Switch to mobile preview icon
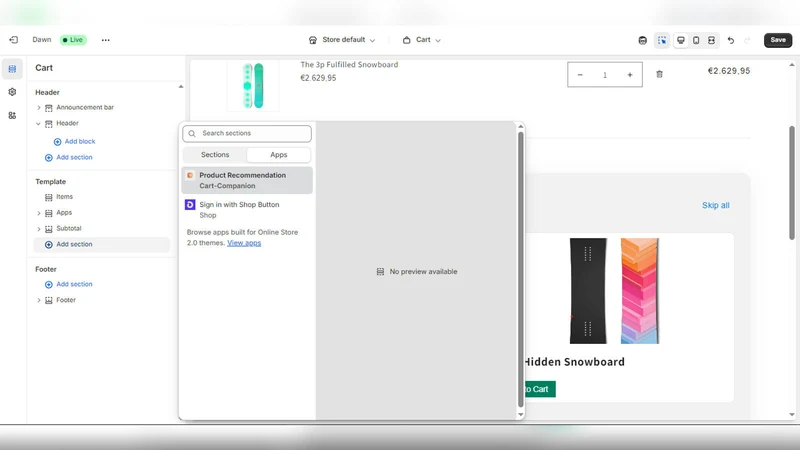 [x=696, y=40]
